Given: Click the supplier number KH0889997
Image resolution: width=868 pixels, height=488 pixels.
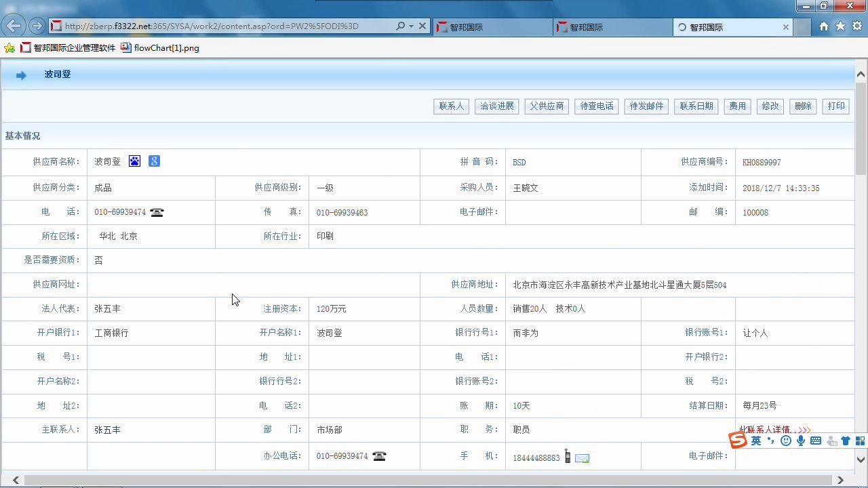Looking at the screenshot, I should click(762, 163).
